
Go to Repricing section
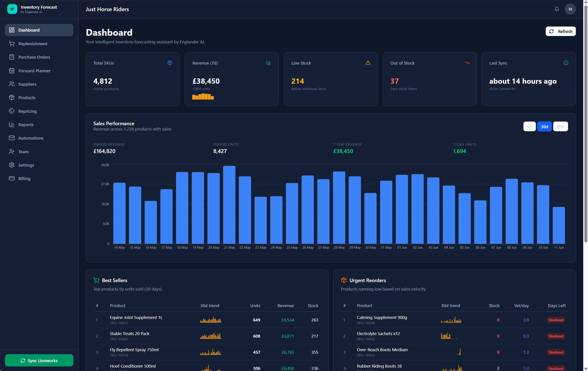(39, 111)
